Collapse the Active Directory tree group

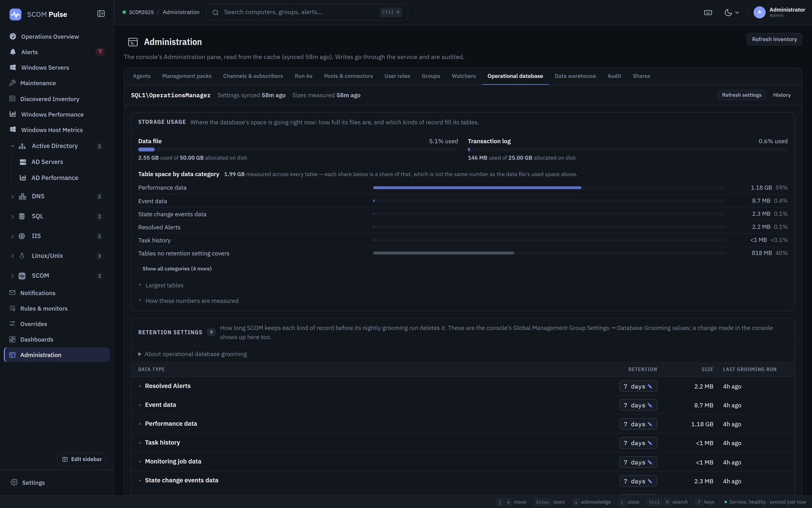coord(13,146)
